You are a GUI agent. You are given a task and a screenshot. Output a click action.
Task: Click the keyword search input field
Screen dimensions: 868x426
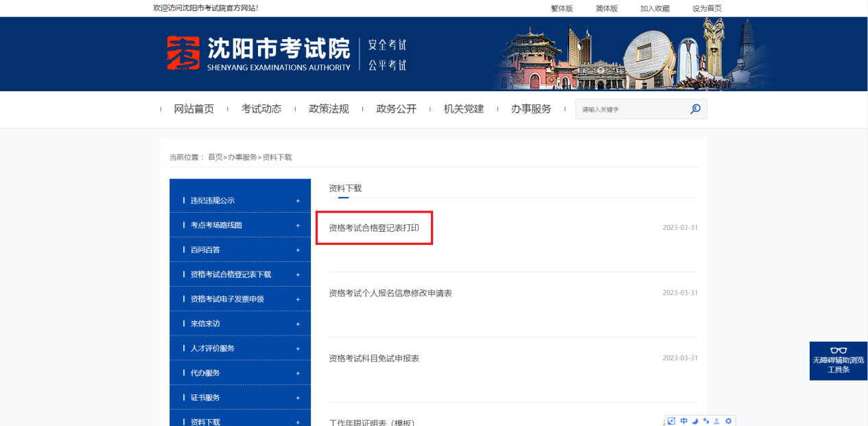(631, 109)
